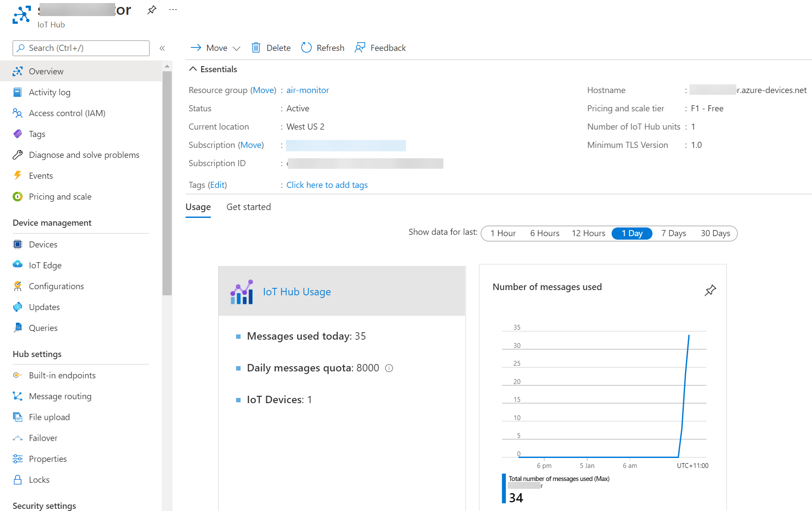Screen dimensions: 812x511
Task: Click the Locks padlock icon
Action: click(17, 480)
